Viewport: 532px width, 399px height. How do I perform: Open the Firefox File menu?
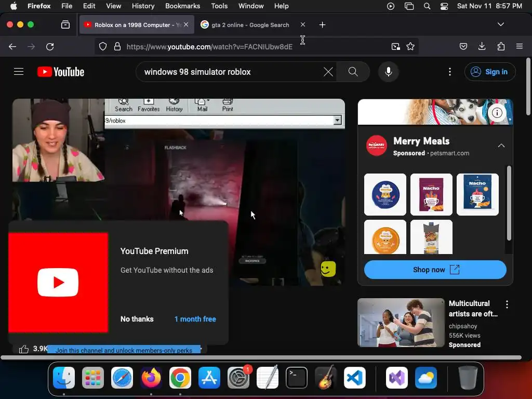click(x=67, y=6)
